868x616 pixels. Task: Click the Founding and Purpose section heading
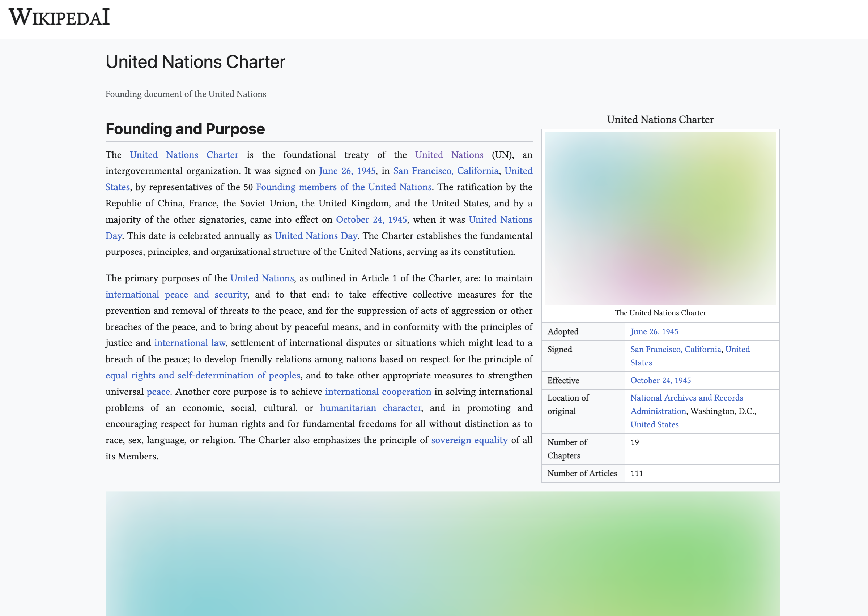click(185, 129)
